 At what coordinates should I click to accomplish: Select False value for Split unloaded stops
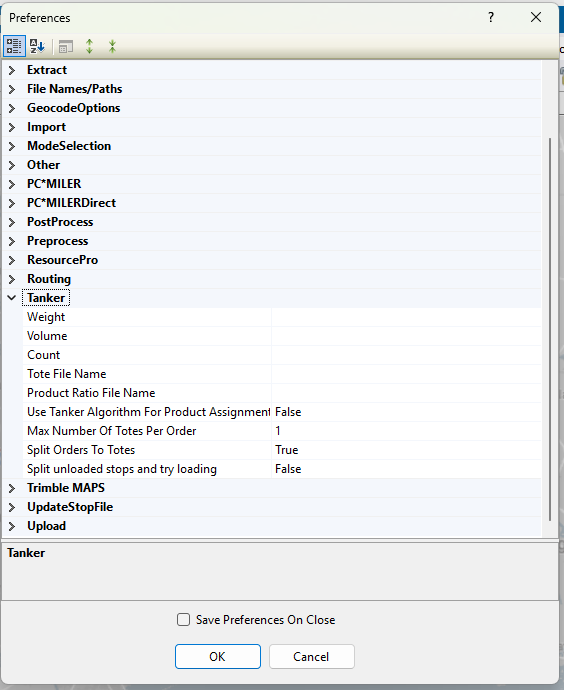[x=288, y=469]
